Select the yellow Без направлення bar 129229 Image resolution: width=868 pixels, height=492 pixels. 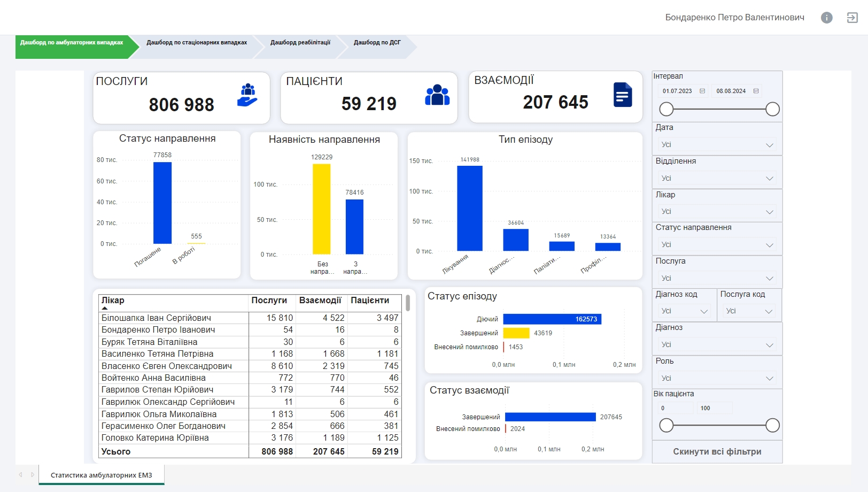(x=322, y=209)
